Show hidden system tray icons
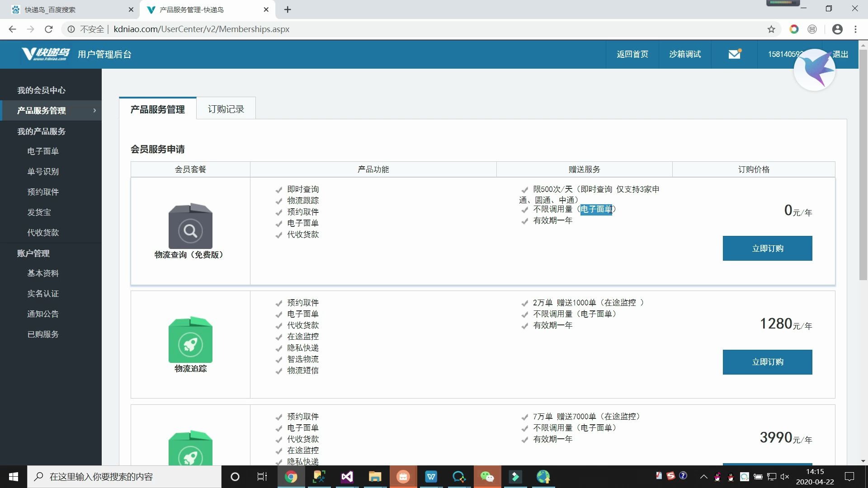868x488 pixels. tap(703, 477)
